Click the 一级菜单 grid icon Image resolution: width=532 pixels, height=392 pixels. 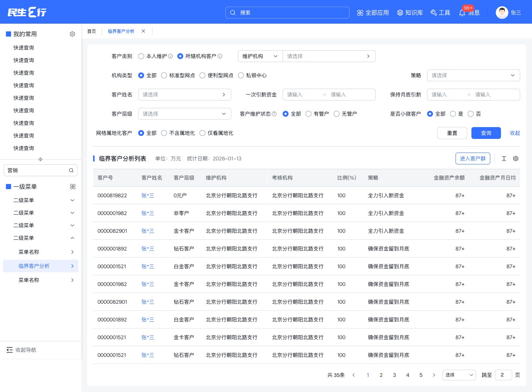click(x=73, y=187)
